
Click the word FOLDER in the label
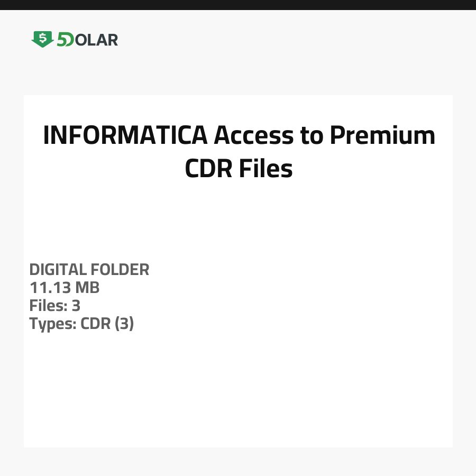tap(120, 270)
